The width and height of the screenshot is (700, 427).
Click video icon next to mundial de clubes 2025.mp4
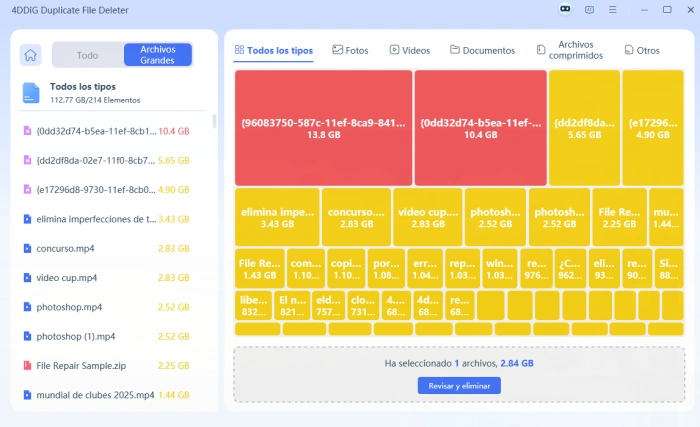(27, 395)
